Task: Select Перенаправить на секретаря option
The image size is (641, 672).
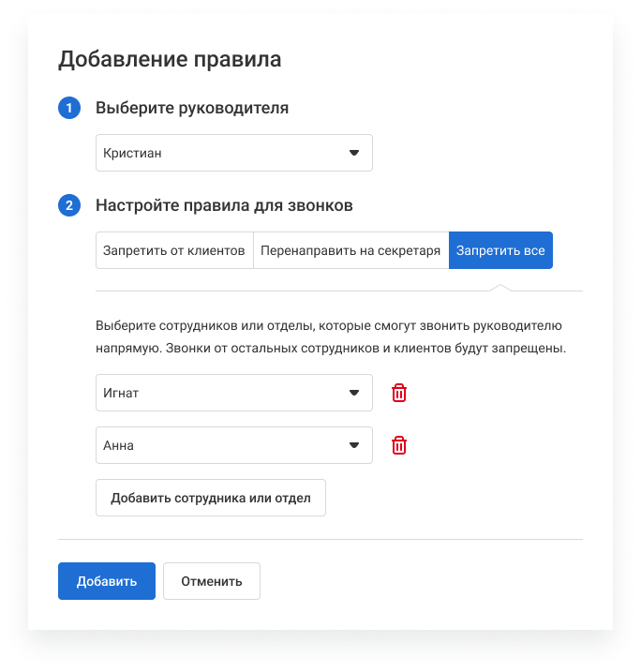Action: [350, 250]
